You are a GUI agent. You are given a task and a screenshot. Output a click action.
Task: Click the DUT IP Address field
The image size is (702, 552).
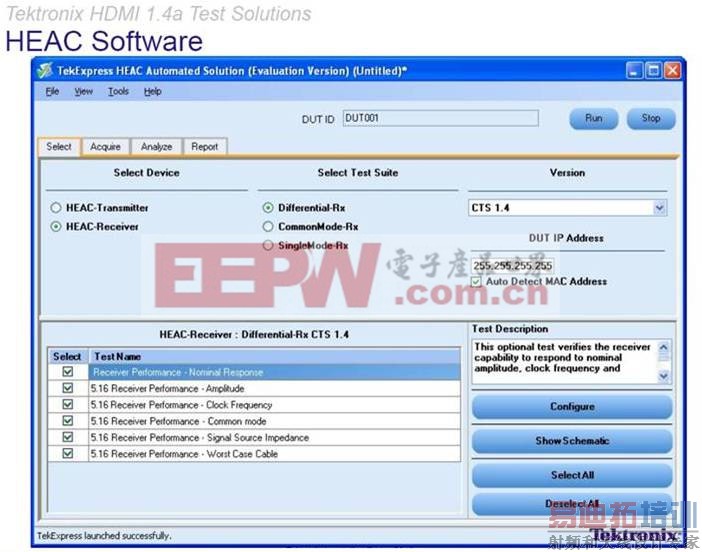click(513, 265)
